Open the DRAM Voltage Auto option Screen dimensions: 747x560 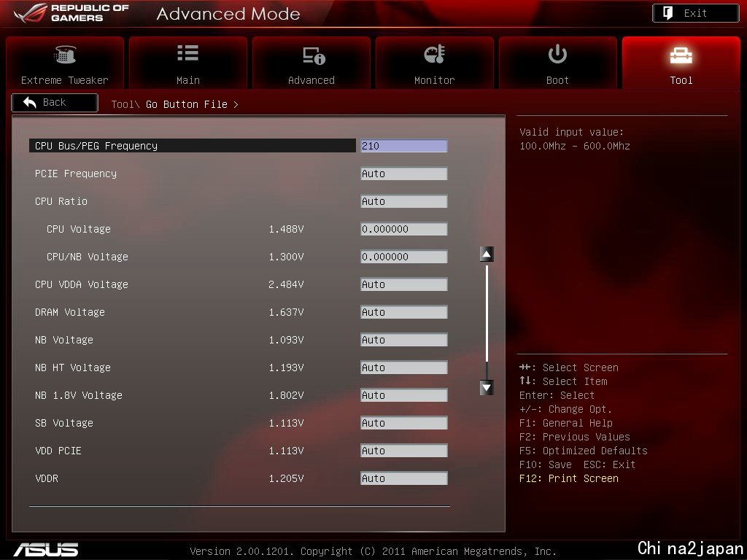[x=403, y=312]
